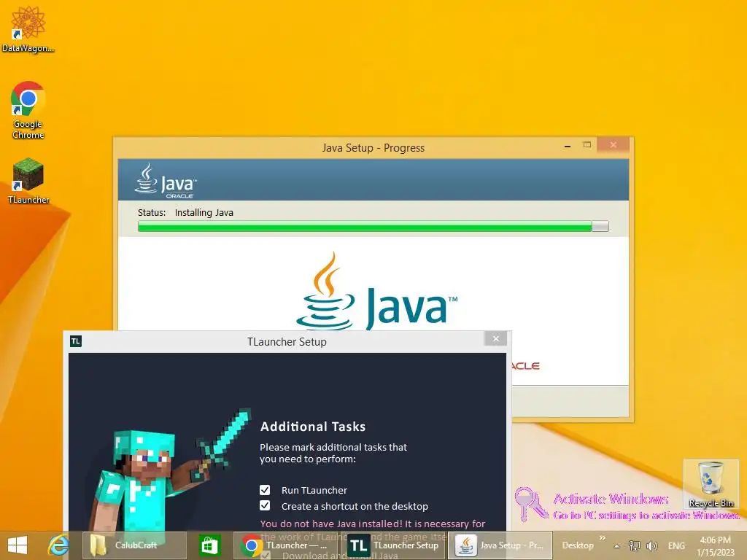Screen dimensions: 747x560
Task: Open the CalubCraft folder in the taskbar
Action: 134,545
